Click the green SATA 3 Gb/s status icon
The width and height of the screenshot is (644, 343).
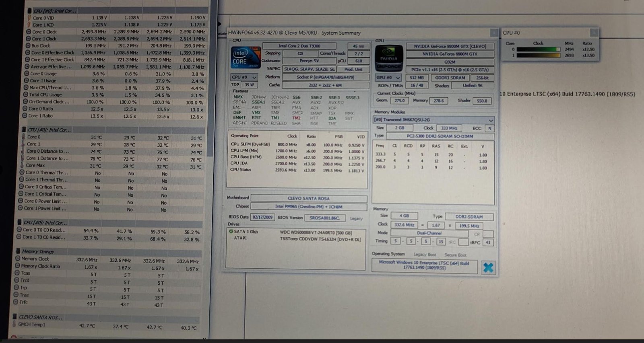231,231
